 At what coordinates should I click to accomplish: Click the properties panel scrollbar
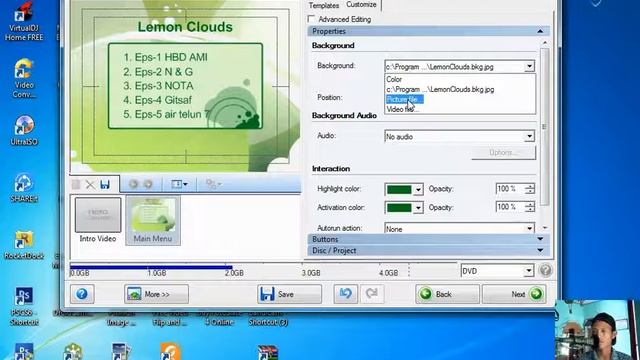click(544, 127)
